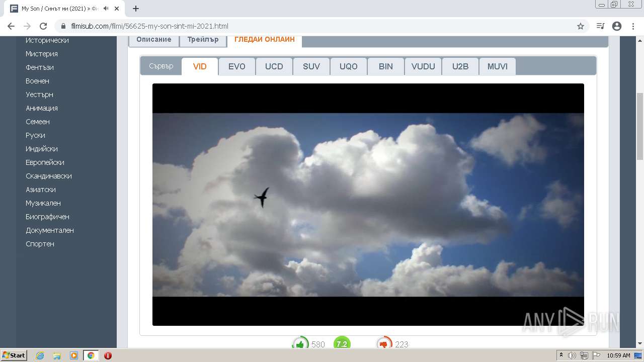Click the action center flag icon

coord(595,355)
